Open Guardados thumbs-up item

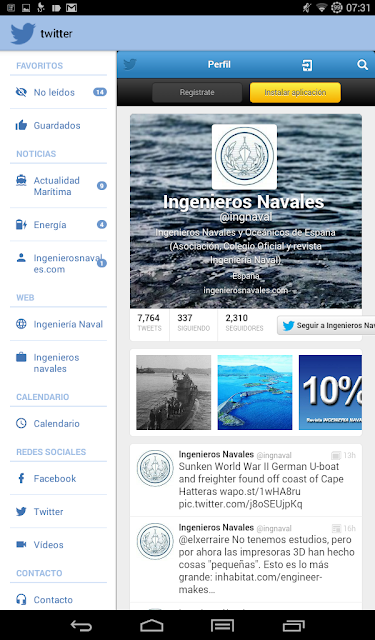(x=58, y=125)
